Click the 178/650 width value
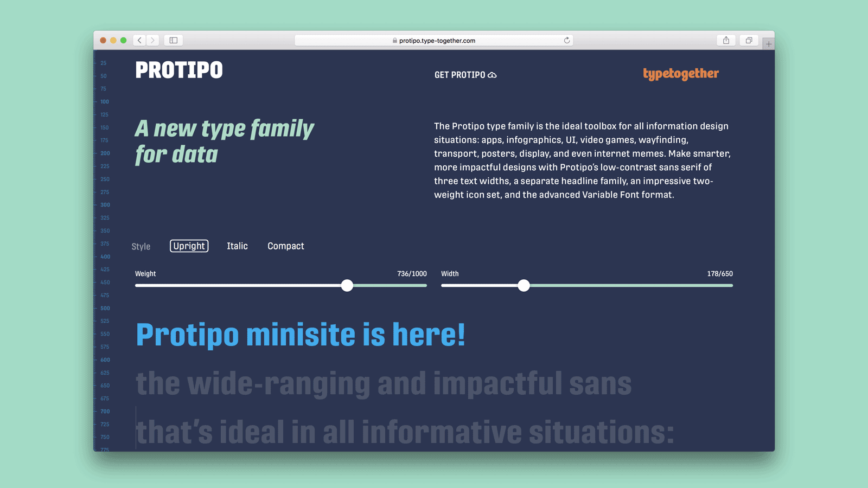The height and width of the screenshot is (488, 868). [720, 274]
